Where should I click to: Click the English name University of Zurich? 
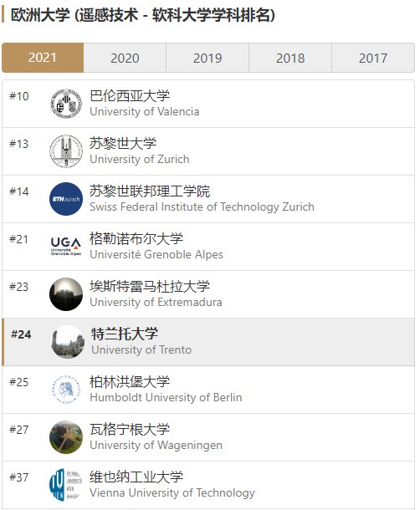(x=140, y=160)
